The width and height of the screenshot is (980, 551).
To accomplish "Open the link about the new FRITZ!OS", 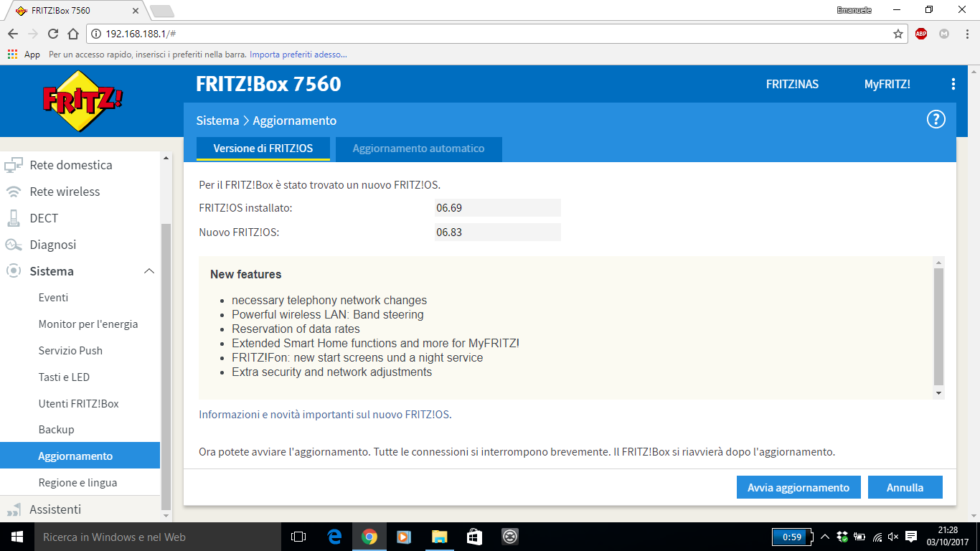I will pyautogui.click(x=325, y=415).
